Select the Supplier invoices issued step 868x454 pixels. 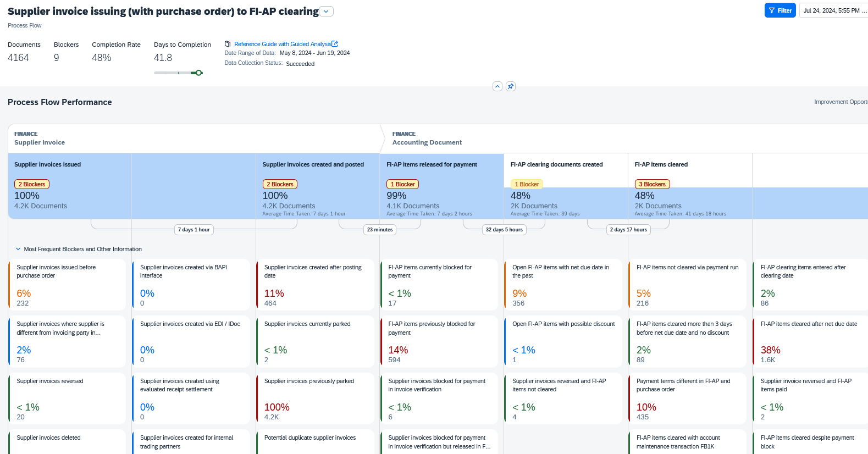tap(70, 186)
